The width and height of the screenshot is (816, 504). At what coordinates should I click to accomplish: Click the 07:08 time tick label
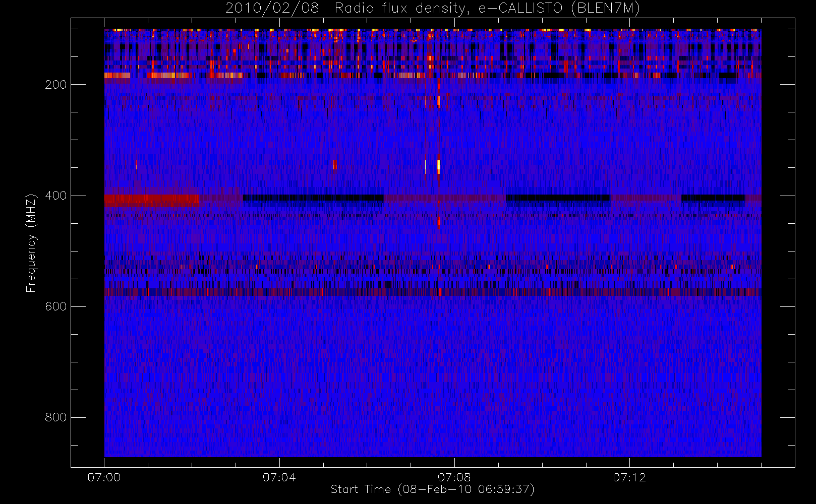(454, 477)
